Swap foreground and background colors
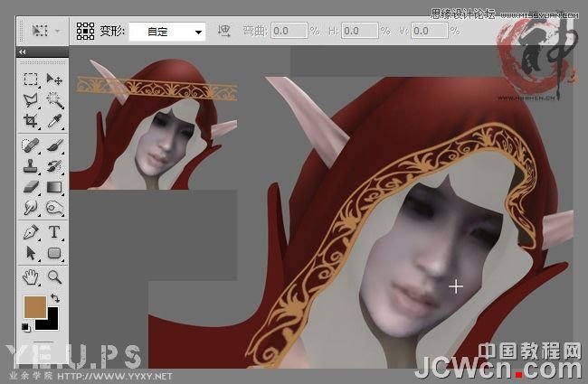This screenshot has width=588, height=384. coord(55,298)
